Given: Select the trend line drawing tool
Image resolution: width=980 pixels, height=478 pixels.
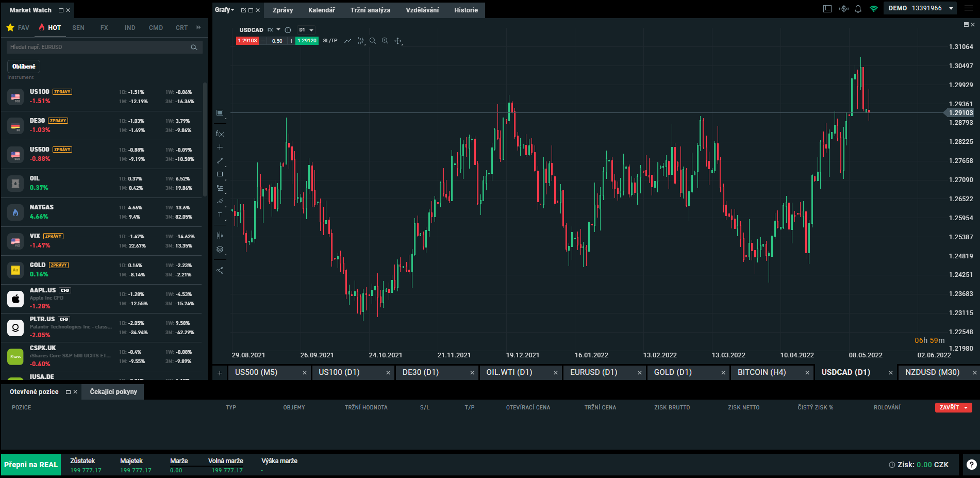Looking at the screenshot, I should pos(220,161).
